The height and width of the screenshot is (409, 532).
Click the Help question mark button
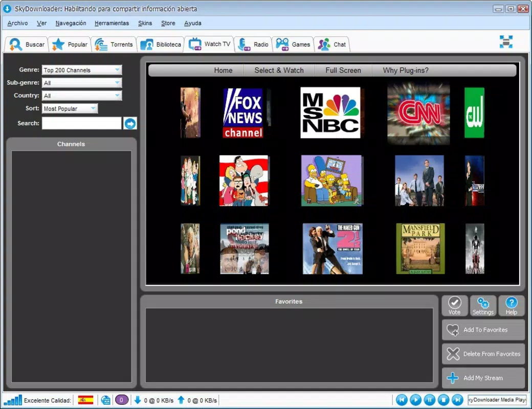(512, 306)
